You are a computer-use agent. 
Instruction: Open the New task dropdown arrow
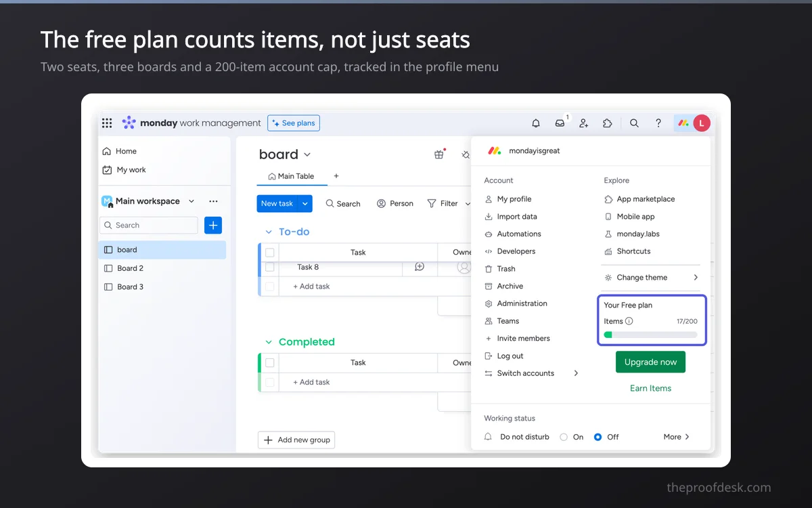305,203
